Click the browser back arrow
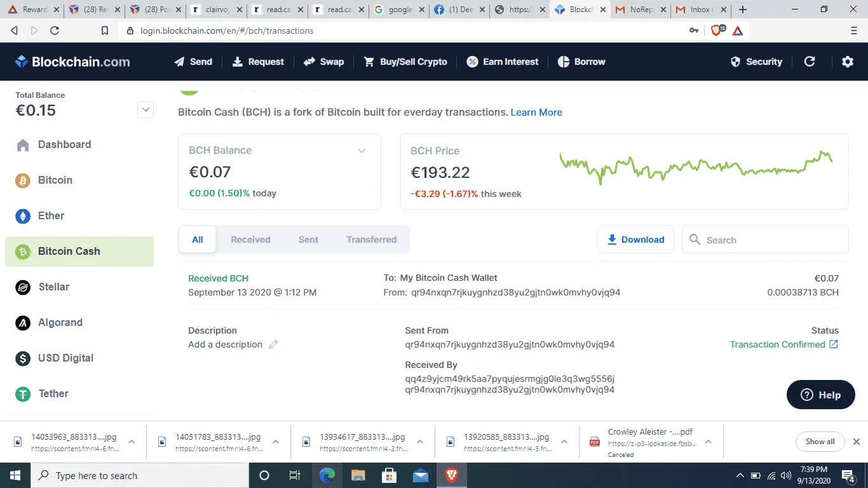Viewport: 868px width, 488px height. 15,30
